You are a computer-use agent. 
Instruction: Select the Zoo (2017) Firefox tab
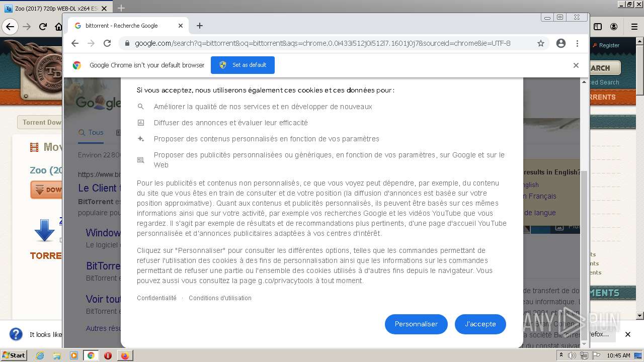(x=55, y=8)
